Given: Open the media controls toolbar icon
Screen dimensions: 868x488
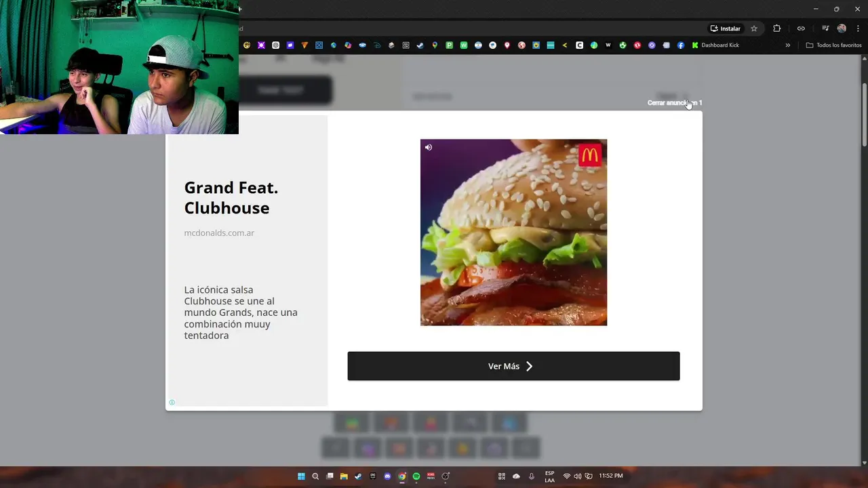Looking at the screenshot, I should tap(825, 28).
